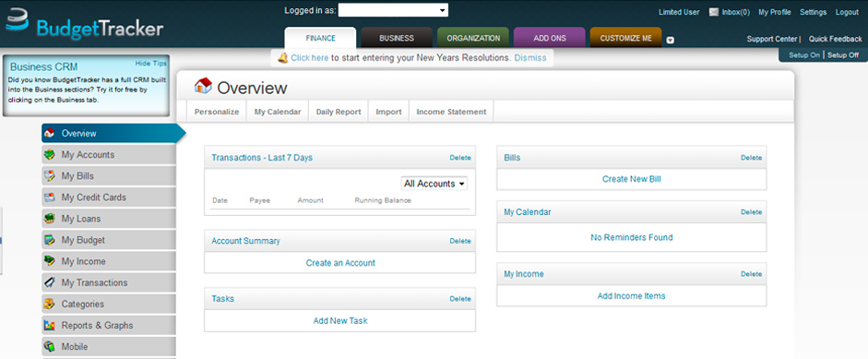This screenshot has height=359, width=868.
Task: Switch to the Organization tab
Action: [473, 38]
